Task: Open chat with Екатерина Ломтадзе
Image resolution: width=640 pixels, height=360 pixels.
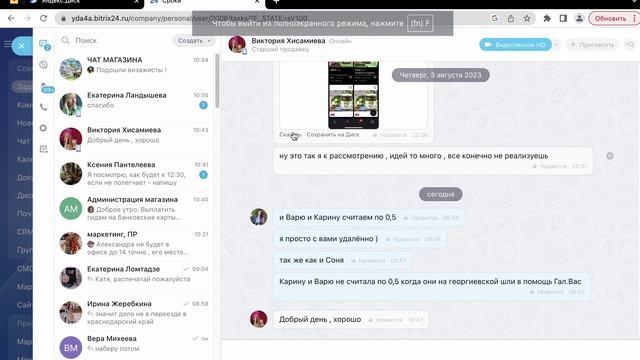Action: 134,277
